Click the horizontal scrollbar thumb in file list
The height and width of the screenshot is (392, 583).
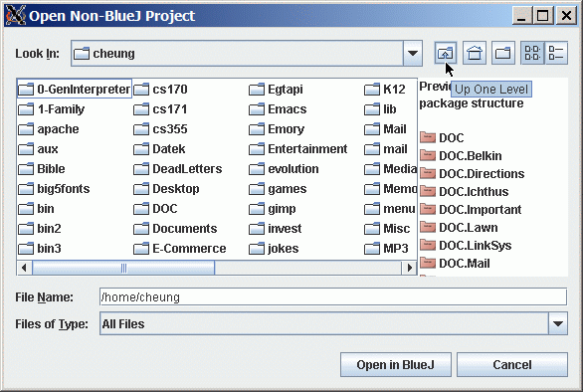(x=123, y=268)
